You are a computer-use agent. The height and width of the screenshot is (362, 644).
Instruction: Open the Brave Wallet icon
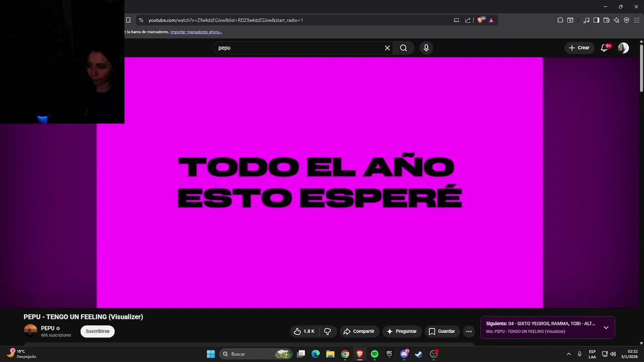point(606,20)
